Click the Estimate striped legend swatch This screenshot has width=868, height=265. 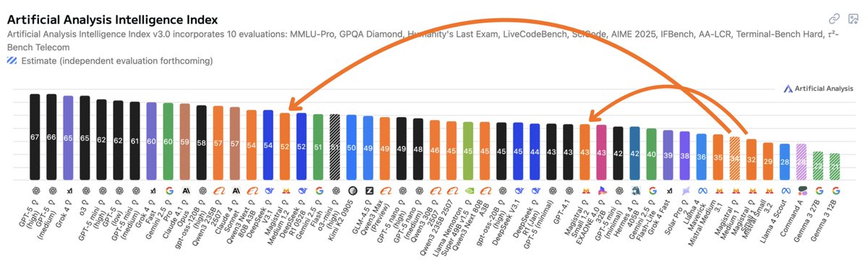pos(12,61)
